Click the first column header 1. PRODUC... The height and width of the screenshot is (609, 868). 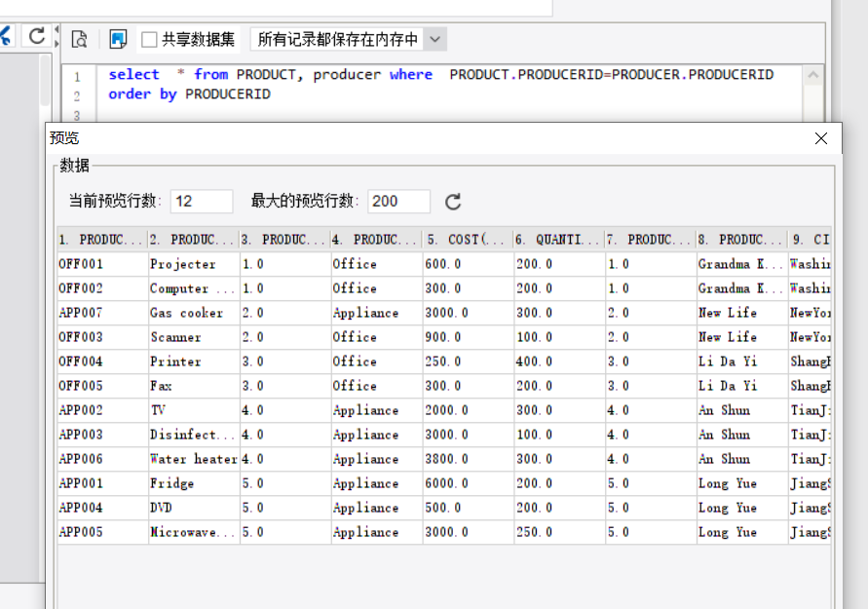coord(102,239)
